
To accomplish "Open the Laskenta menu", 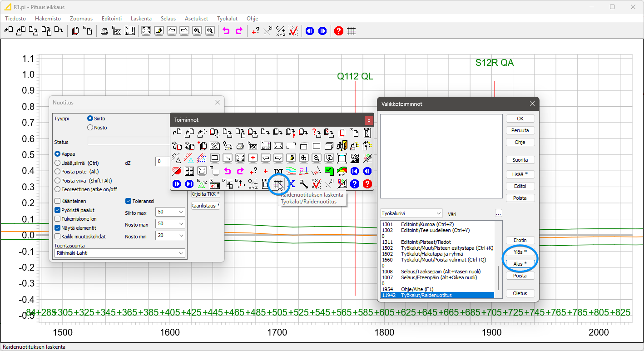I will [141, 19].
